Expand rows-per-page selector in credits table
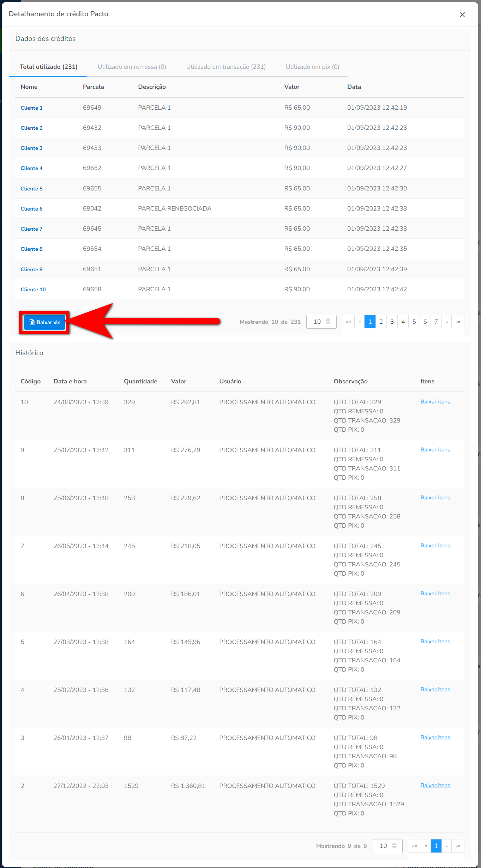 pyautogui.click(x=321, y=322)
